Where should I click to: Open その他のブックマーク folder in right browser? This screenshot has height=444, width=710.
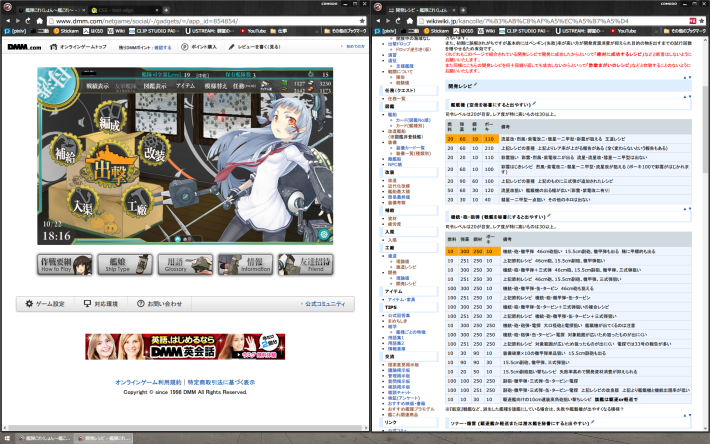[x=684, y=31]
